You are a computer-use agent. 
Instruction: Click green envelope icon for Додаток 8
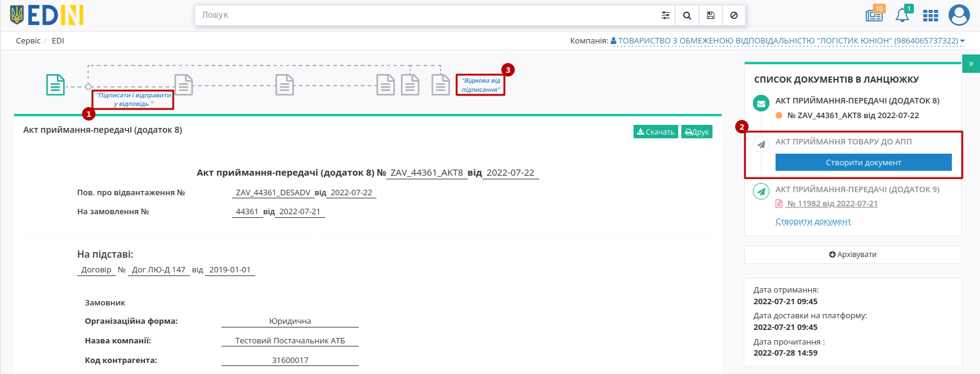click(x=761, y=103)
